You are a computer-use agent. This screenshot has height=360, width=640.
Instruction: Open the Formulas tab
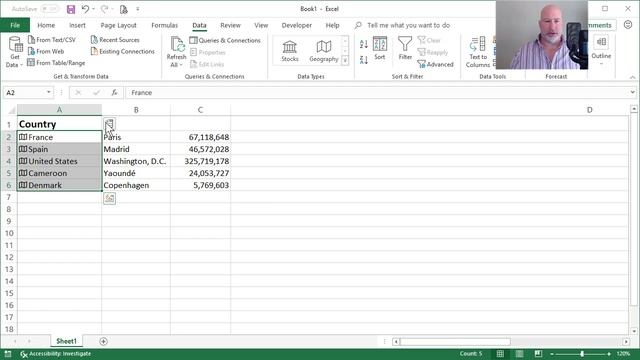click(x=164, y=25)
